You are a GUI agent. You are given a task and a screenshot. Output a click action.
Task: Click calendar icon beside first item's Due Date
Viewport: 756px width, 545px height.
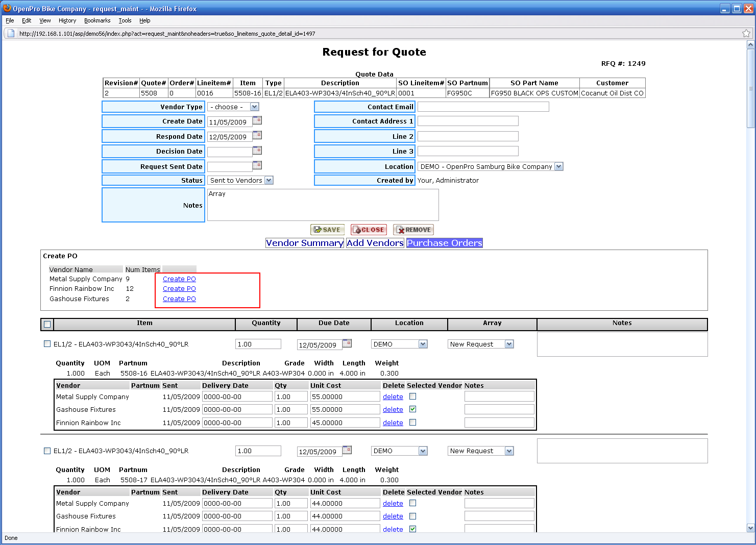(347, 343)
